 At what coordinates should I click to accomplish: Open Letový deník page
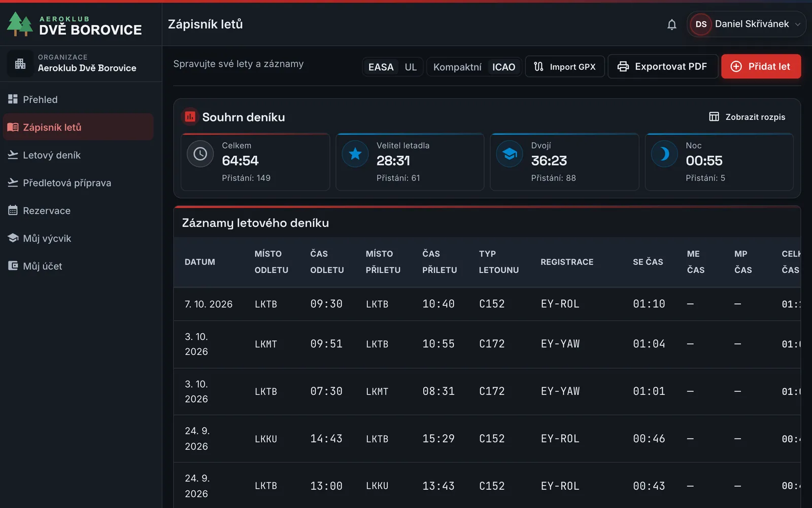[x=78, y=155]
